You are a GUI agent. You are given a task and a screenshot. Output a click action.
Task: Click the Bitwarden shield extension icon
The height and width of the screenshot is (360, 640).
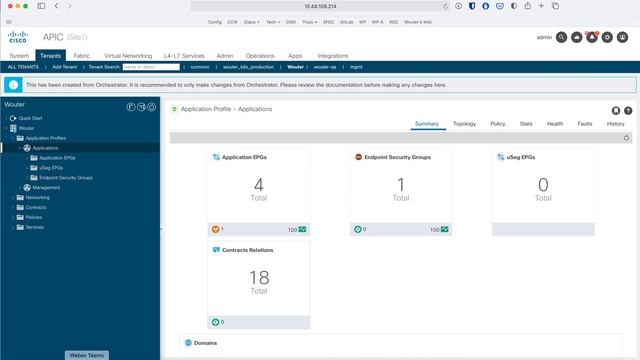(x=472, y=6)
